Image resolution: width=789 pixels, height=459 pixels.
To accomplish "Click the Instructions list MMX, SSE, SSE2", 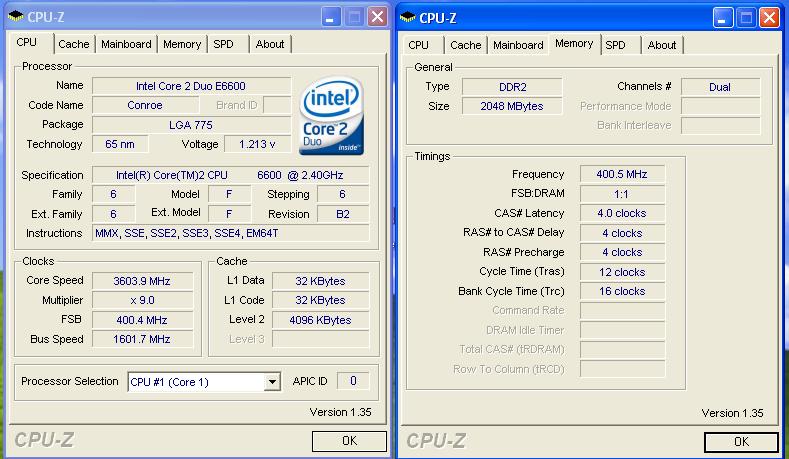I will click(230, 233).
